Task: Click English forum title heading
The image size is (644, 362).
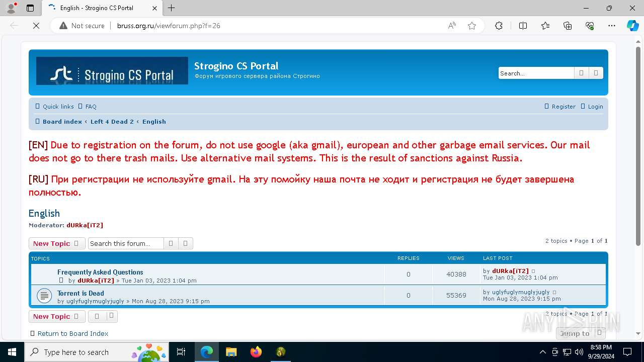Action: pyautogui.click(x=44, y=213)
